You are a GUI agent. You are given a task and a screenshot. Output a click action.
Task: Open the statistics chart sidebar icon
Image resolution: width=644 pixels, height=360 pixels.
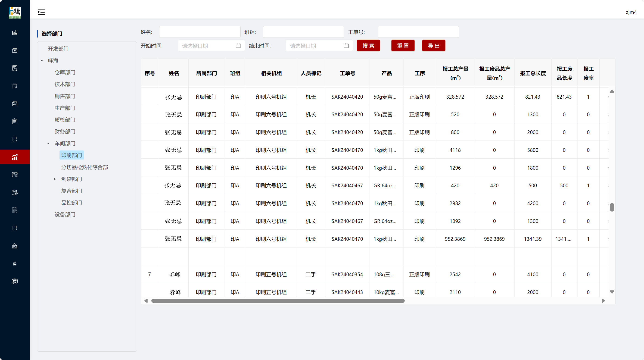coord(15,157)
